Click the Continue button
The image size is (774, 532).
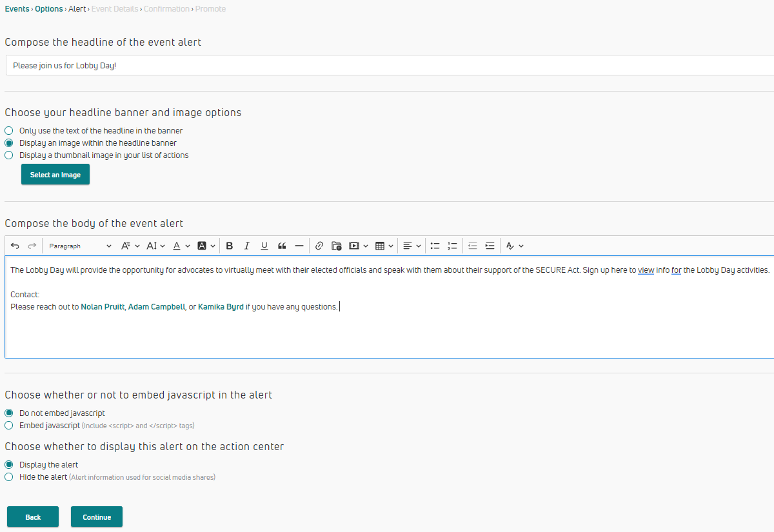(97, 517)
